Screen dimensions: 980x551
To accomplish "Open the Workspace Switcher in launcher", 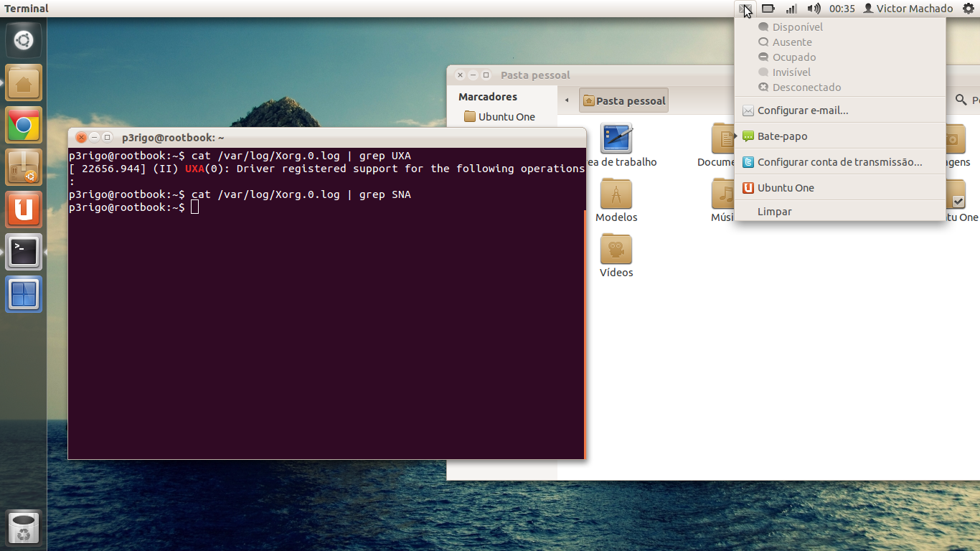I will coord(24,295).
